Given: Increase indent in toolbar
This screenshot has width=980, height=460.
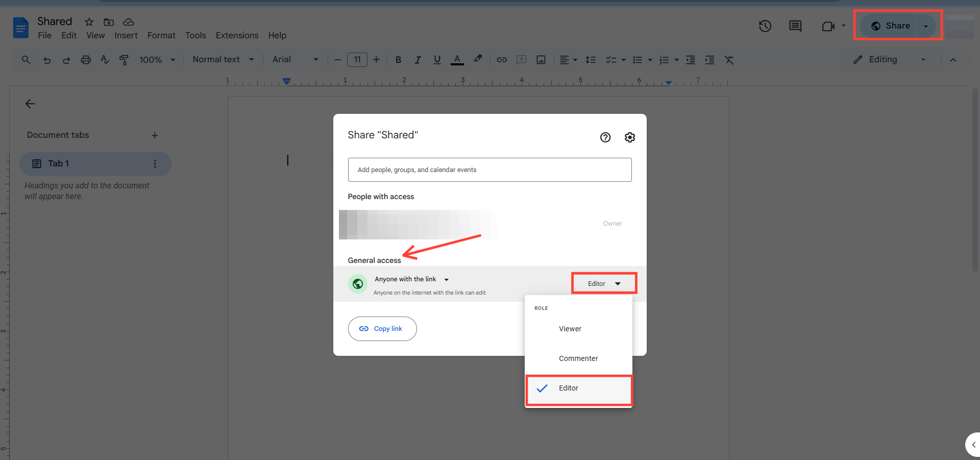Looking at the screenshot, I should (x=709, y=60).
